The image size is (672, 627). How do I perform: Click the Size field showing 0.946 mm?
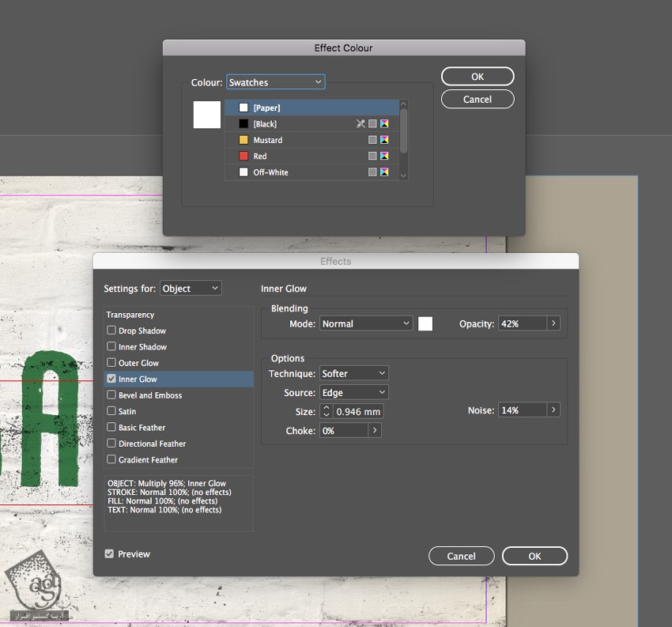pyautogui.click(x=358, y=412)
